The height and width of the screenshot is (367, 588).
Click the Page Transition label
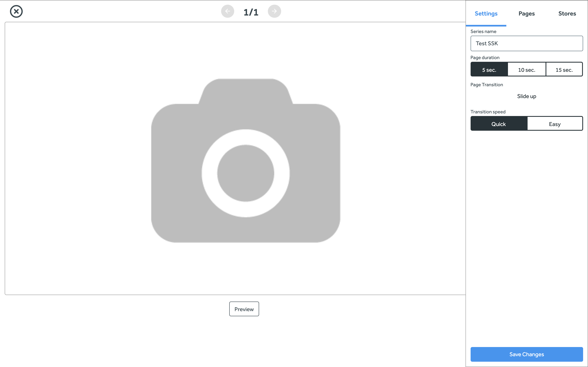point(487,85)
